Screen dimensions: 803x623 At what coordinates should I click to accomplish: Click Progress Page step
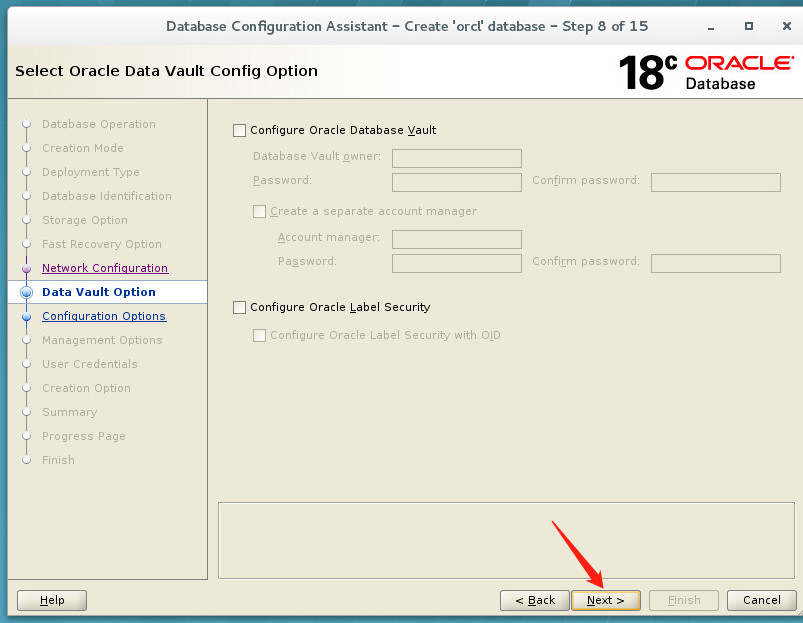[84, 437]
